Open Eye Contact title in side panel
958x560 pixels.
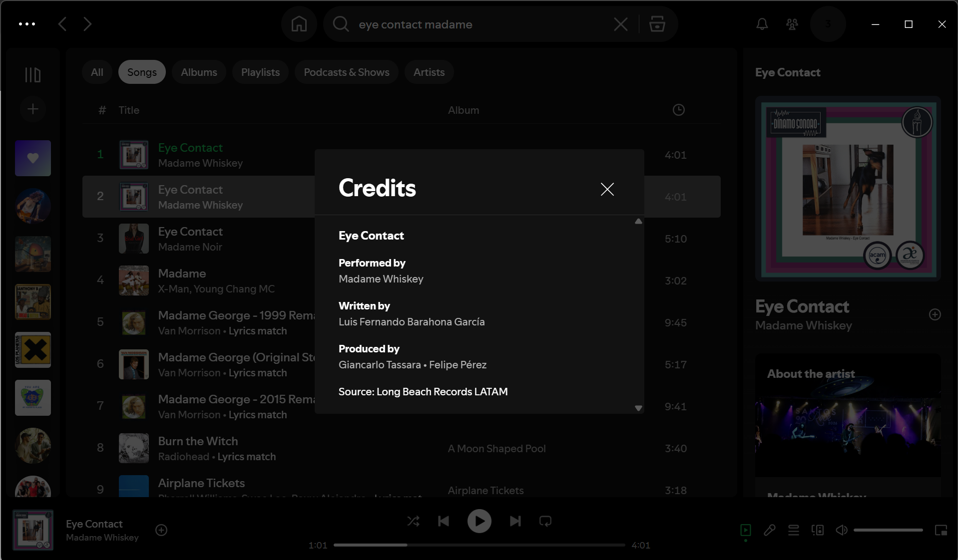pos(802,306)
